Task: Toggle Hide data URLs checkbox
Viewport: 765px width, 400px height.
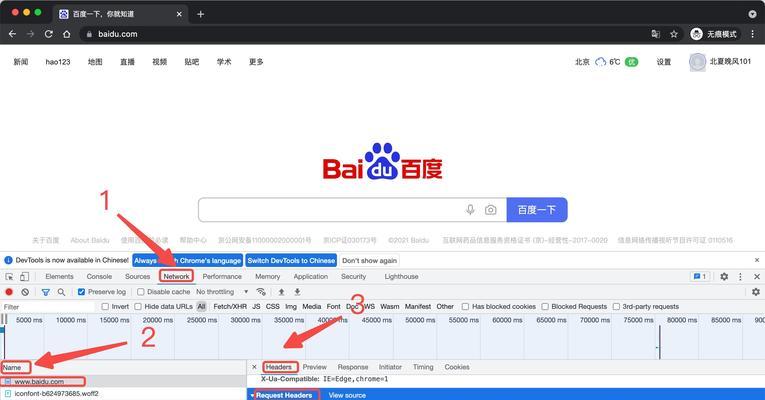Action: click(138, 306)
